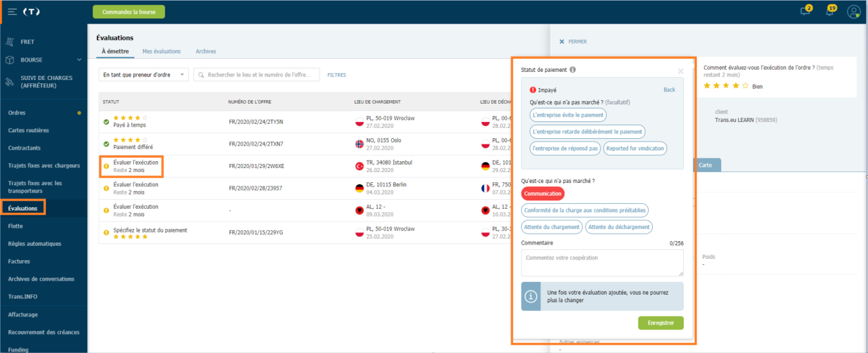
Task: Click the info icon beside Statut de paiement
Action: 573,70
